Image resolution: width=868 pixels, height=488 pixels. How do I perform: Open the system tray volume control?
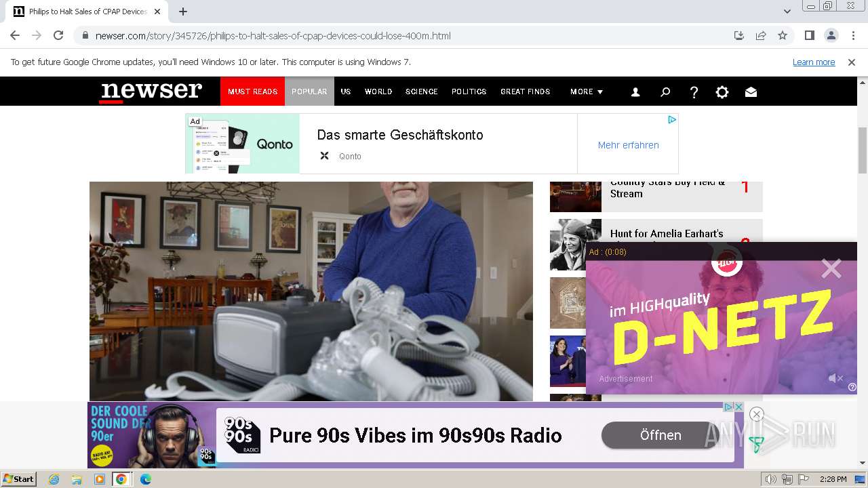point(771,479)
